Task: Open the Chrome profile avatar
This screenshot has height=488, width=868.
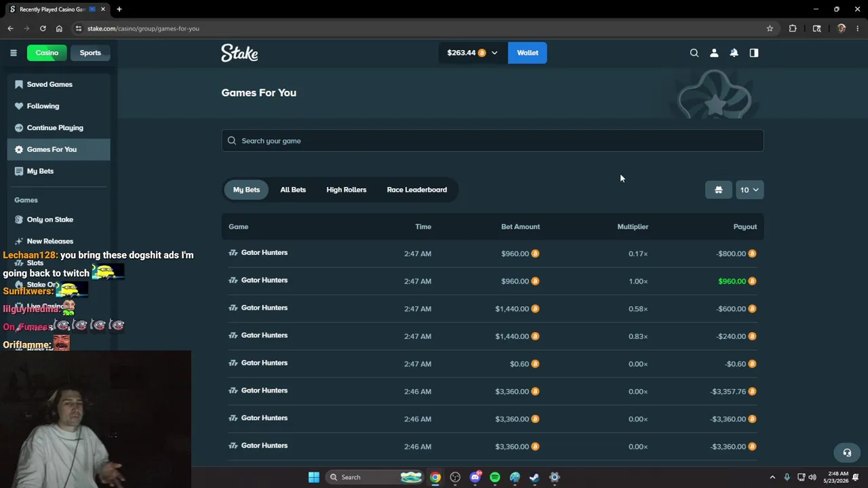Action: (842, 28)
